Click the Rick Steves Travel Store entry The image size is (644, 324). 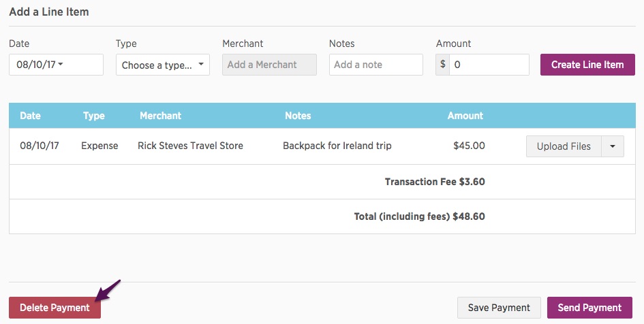click(x=190, y=146)
